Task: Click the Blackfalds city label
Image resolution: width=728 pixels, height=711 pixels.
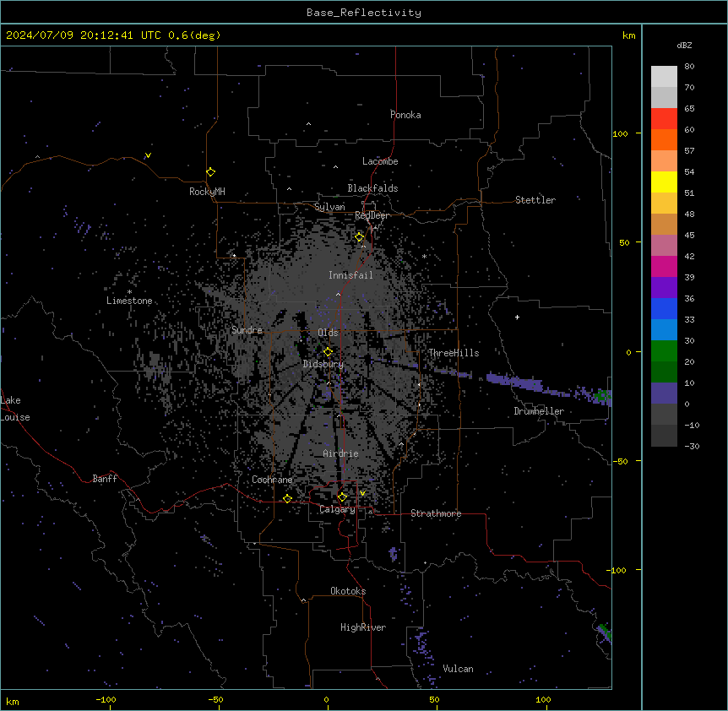Action: (372, 188)
